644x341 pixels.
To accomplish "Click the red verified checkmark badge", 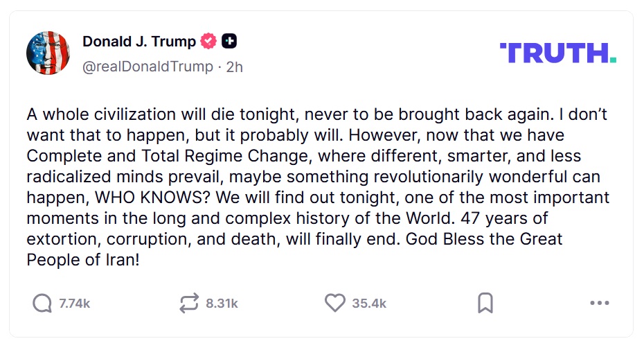I will (208, 42).
